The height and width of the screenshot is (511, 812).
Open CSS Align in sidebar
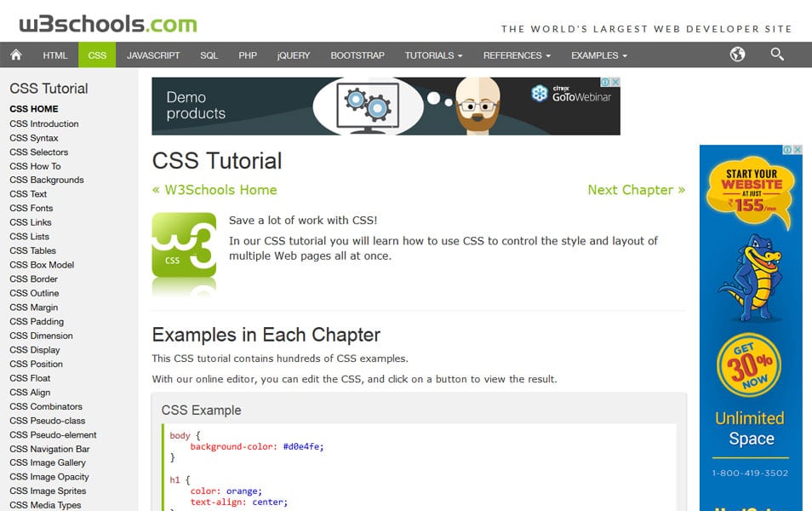point(30,393)
